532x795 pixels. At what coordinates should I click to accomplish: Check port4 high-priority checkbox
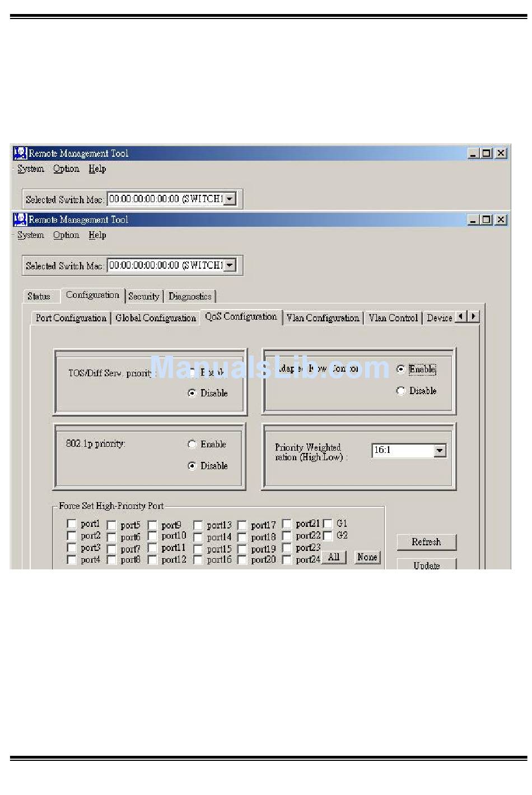[71, 559]
